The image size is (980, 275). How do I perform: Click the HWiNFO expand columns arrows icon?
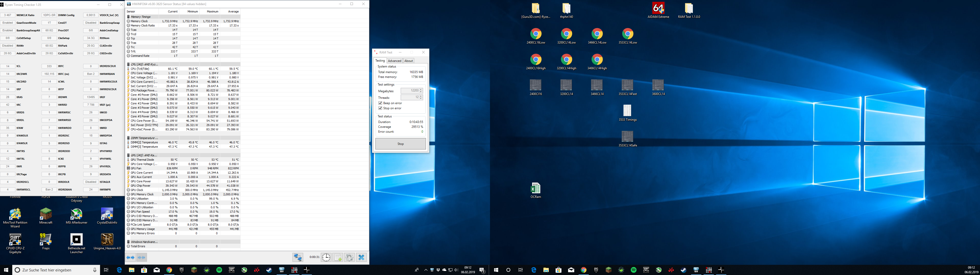(130, 257)
